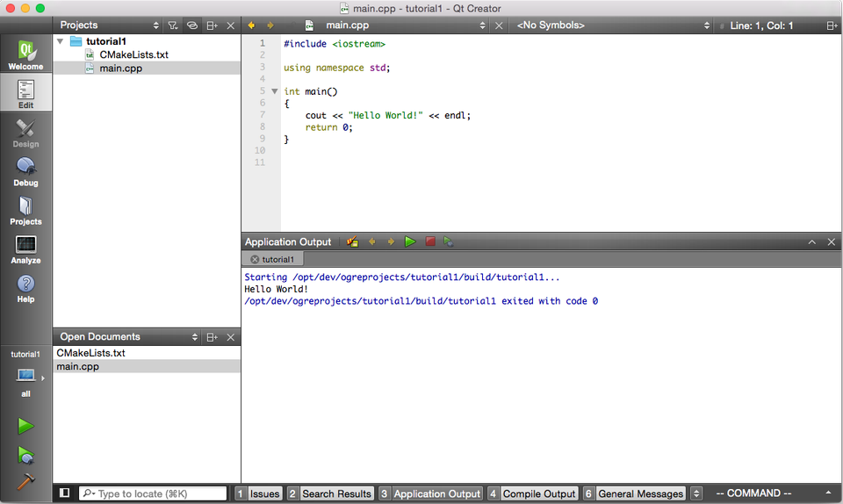Re-run application from Application Output toolbar
This screenshot has width=843, height=504.
pos(410,241)
